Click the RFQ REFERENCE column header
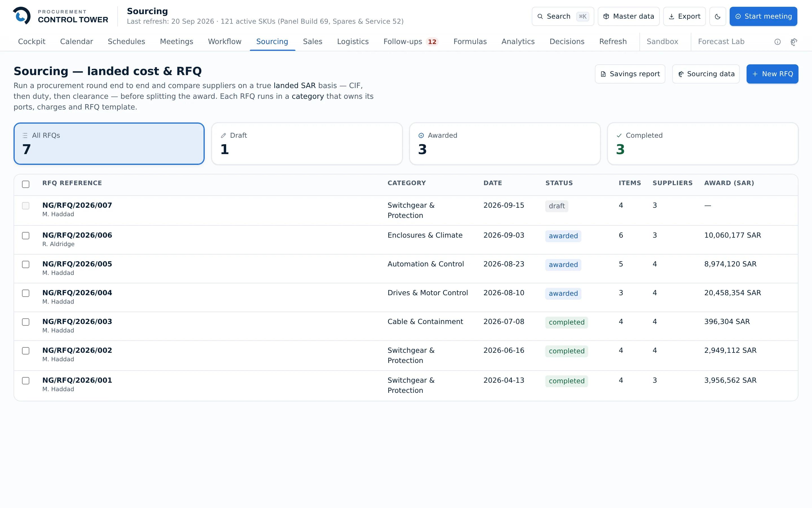Viewport: 812px width, 508px height. click(72, 183)
